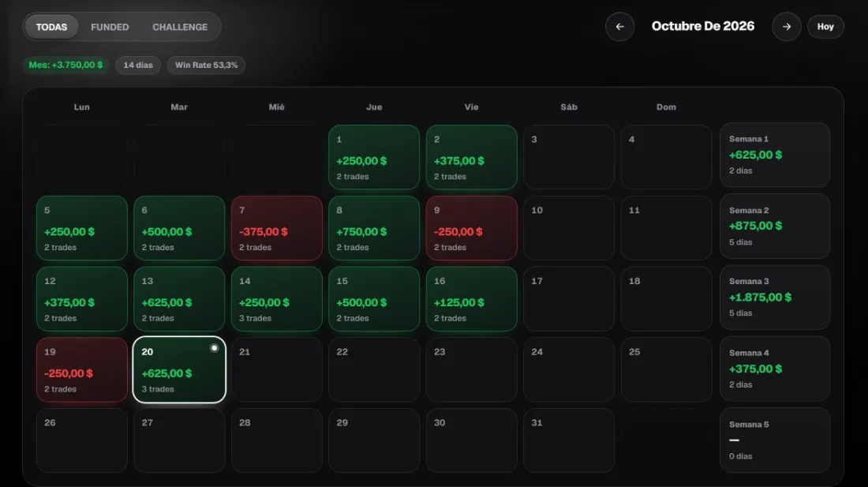868x487 pixels.
Task: Open day 15 with +500,00 $
Action: click(374, 299)
